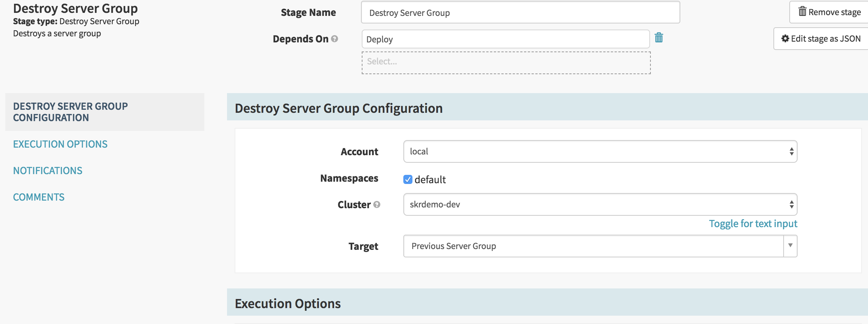868x324 pixels.
Task: Click the help icon next to Depends On
Action: (334, 39)
